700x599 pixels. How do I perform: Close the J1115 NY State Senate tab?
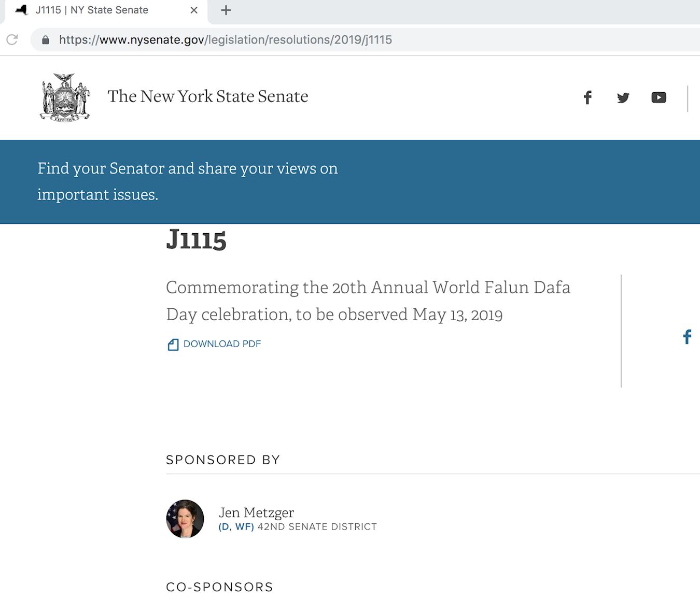coord(194,10)
